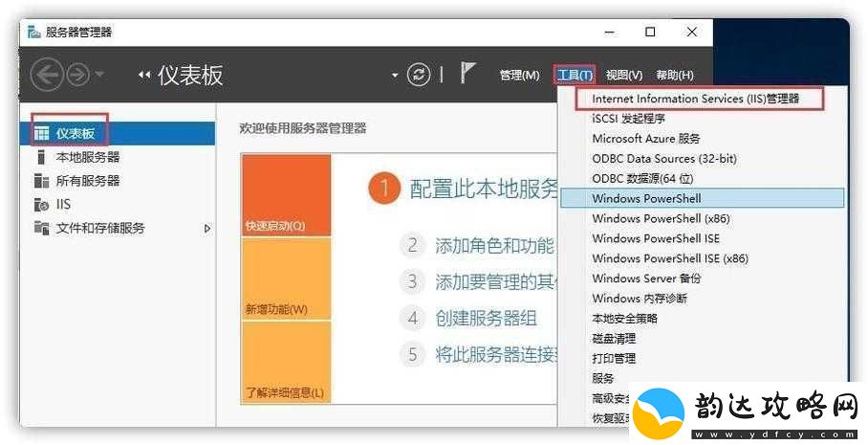Open navigation history dropdown beside forward arrow

tap(99, 75)
